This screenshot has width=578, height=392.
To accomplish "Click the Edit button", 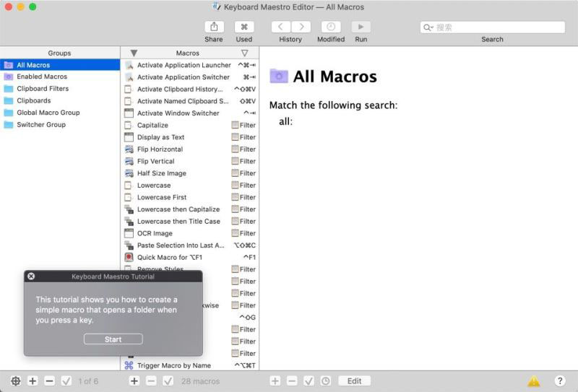I will pos(354,381).
